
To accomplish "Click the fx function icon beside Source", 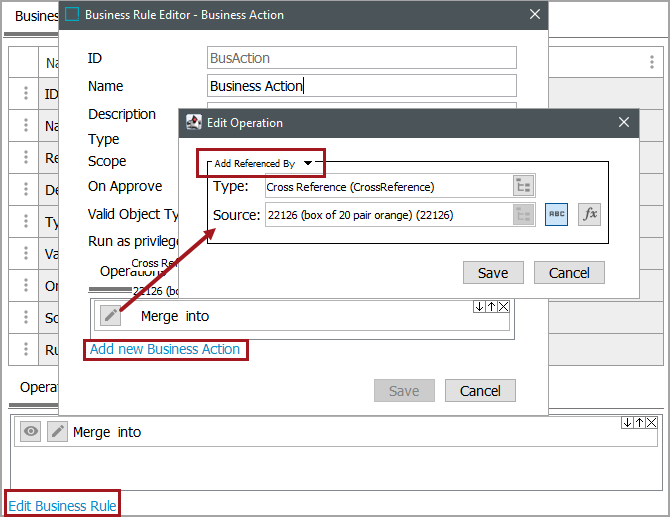I will (x=590, y=214).
